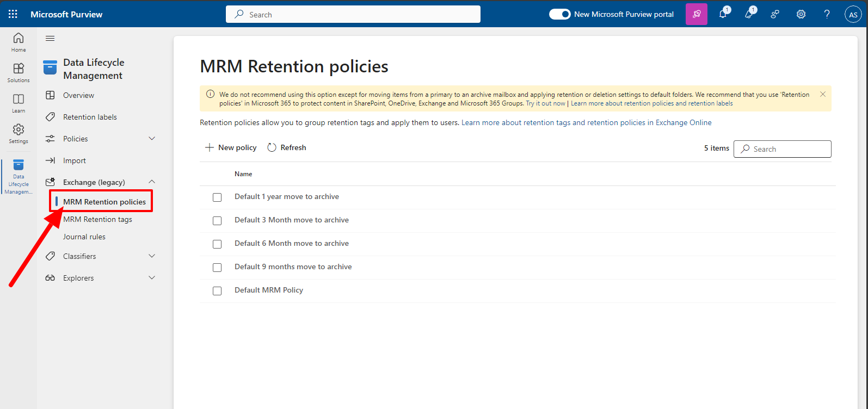This screenshot has height=409, width=868.
Task: Click the help question mark icon
Action: [x=827, y=14]
